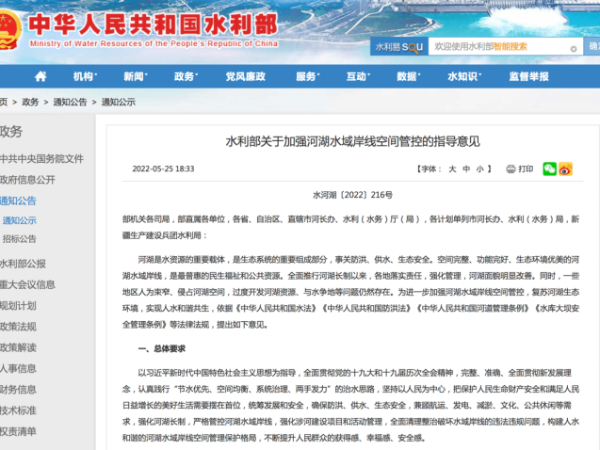This screenshot has width=600, height=450.
Task: Click the small gear icon in search box
Action: coord(573,49)
